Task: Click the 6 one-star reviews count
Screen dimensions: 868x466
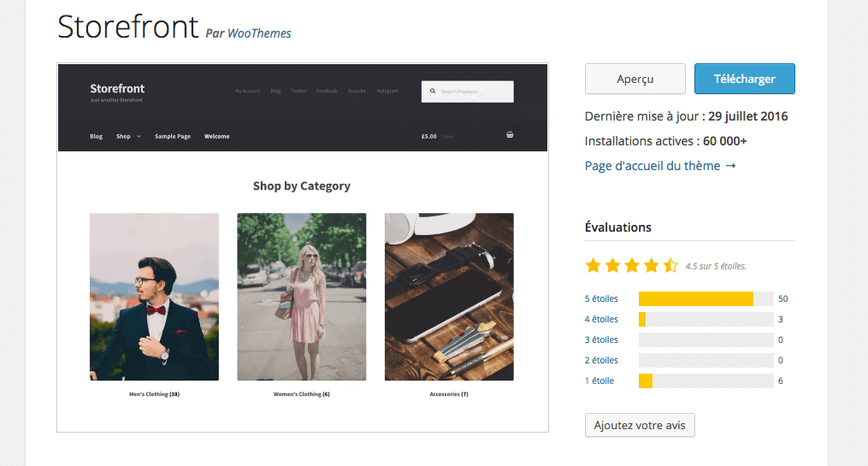Action: pos(781,380)
